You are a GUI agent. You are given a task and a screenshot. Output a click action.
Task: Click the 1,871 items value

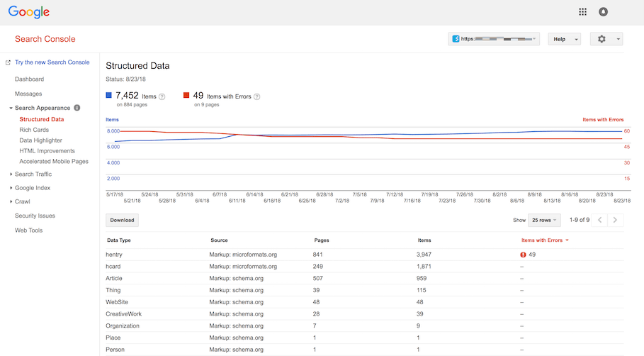click(x=424, y=267)
